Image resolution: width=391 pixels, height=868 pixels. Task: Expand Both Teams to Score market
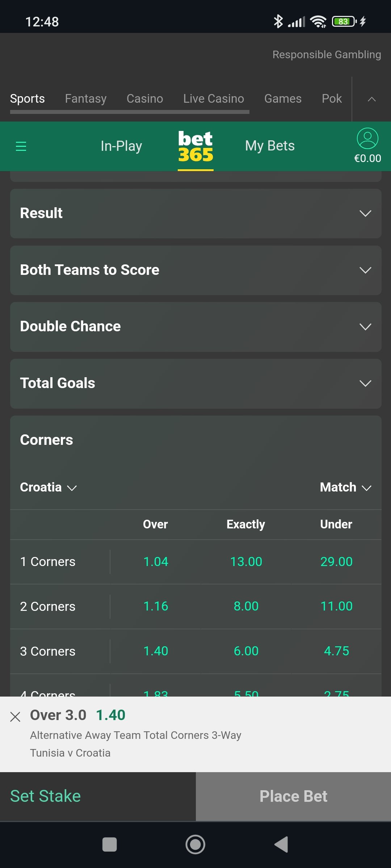(195, 270)
